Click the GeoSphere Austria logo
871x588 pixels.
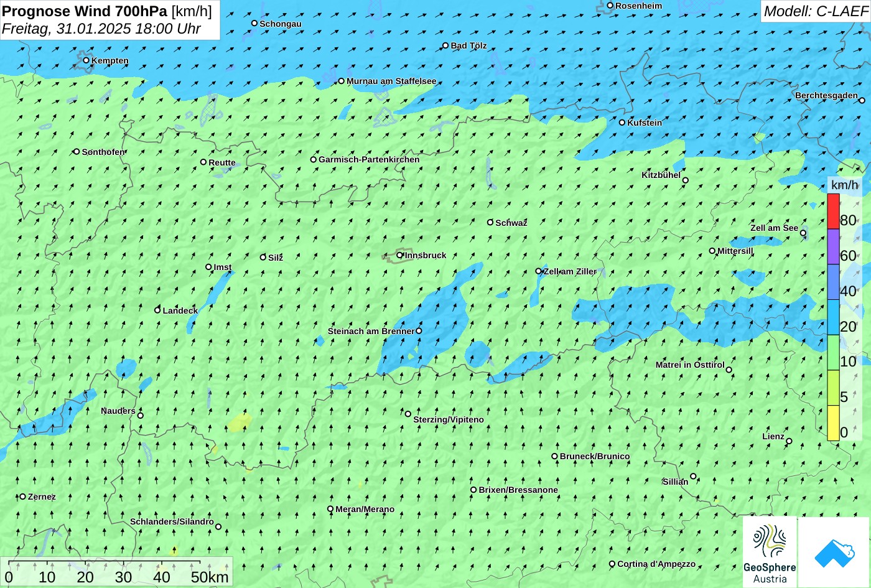click(770, 552)
